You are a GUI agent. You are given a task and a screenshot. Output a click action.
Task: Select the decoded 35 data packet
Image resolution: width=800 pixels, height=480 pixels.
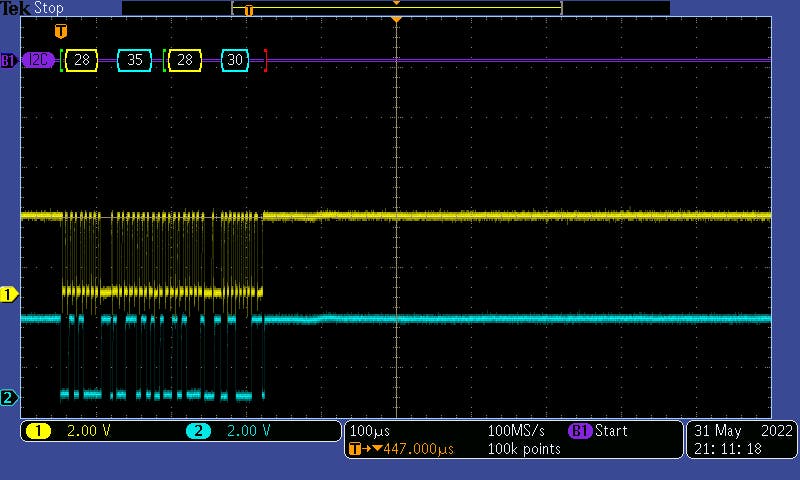[x=134, y=60]
